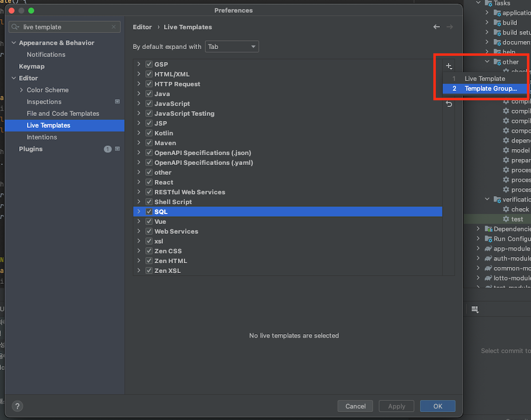Click the Gradle 'verification' folder icon
This screenshot has height=420, width=531.
click(497, 199)
